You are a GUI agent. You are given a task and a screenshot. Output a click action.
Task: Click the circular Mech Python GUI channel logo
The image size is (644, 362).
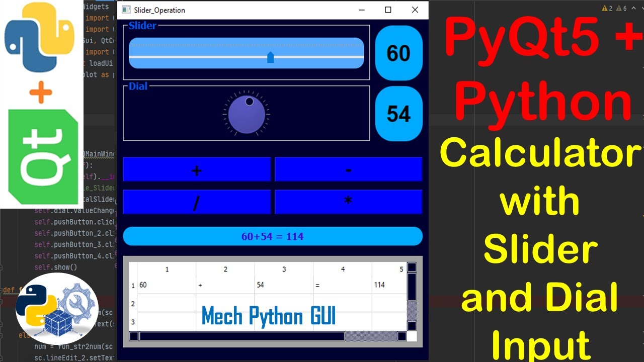coord(57,309)
